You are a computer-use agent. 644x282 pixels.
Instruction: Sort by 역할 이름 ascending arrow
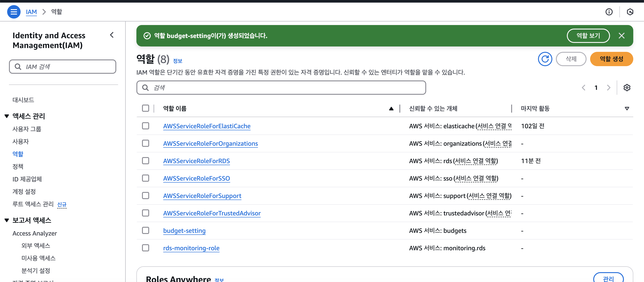tap(391, 108)
